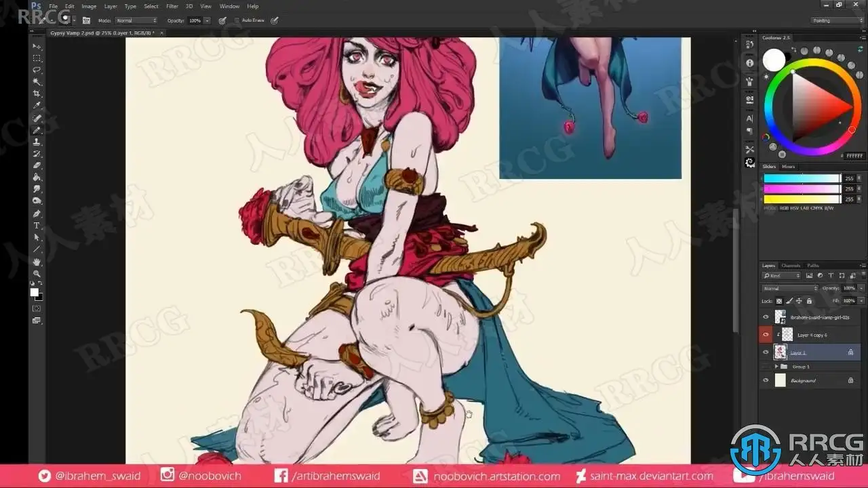Open the Info panel icon in dock
Screen dimensions: 868x488
click(750, 63)
